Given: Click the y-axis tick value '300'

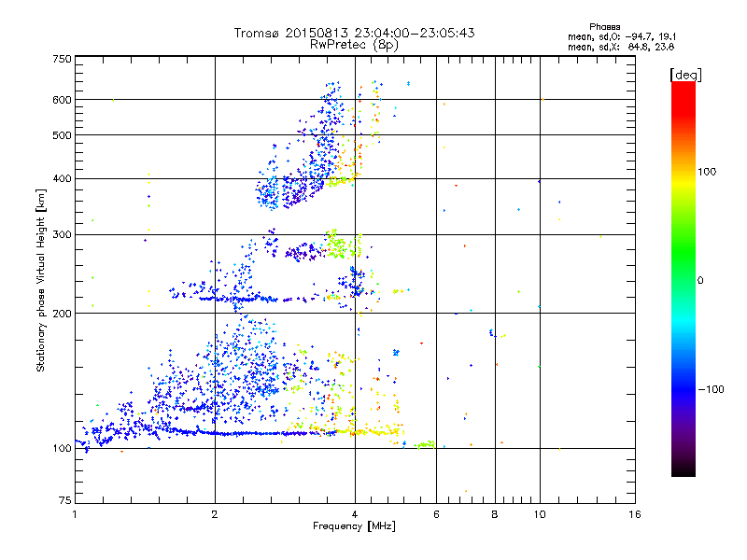Looking at the screenshot, I should 62,235.
